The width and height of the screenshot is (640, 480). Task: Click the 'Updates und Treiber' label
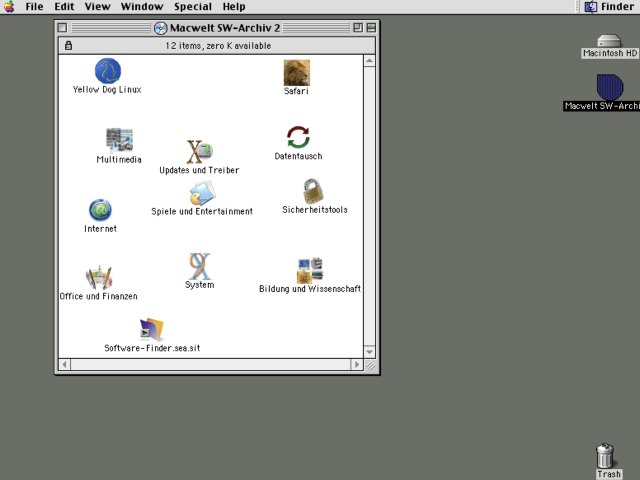coord(199,170)
